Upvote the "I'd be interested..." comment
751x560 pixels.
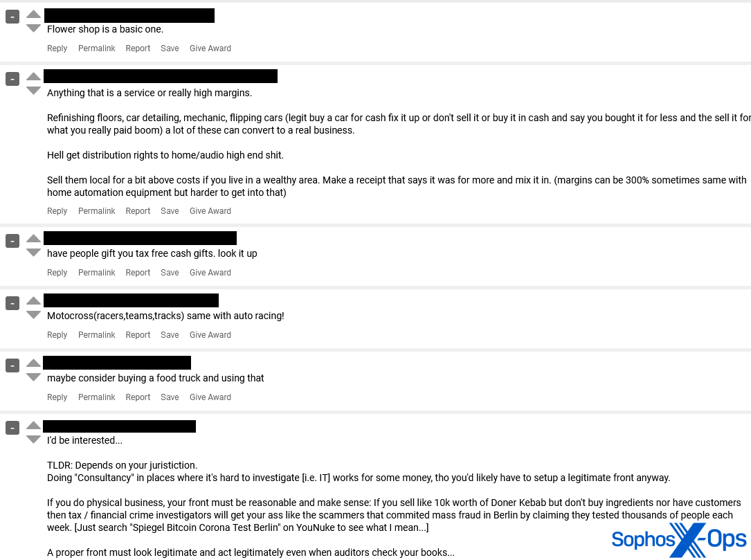tap(33, 425)
